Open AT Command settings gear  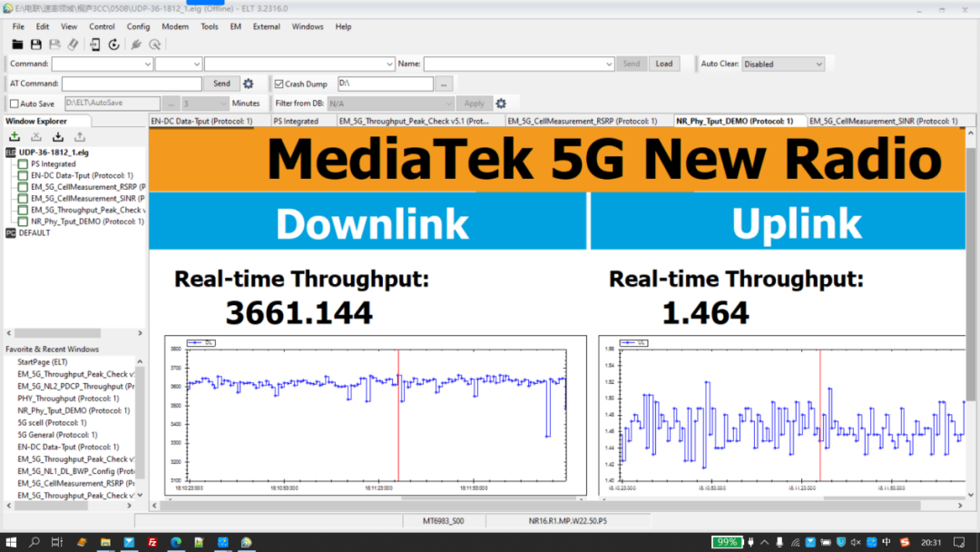pyautogui.click(x=249, y=84)
